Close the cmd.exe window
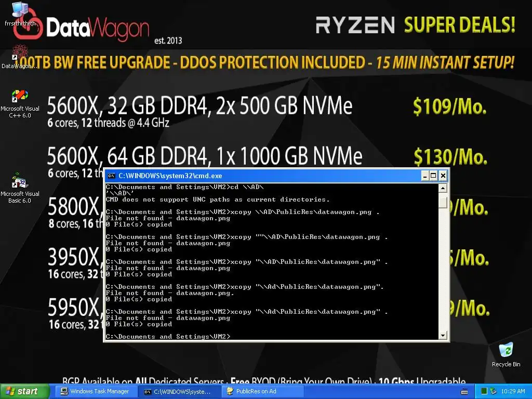Screen dimensions: 532x399 (x=443, y=176)
